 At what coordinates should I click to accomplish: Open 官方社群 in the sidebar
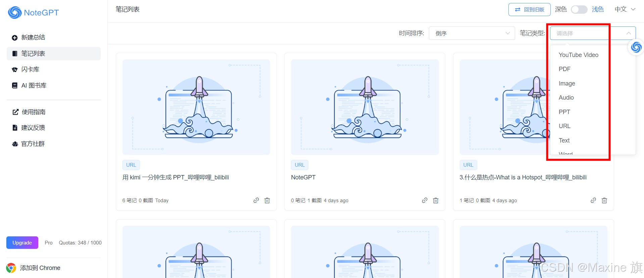click(54, 144)
